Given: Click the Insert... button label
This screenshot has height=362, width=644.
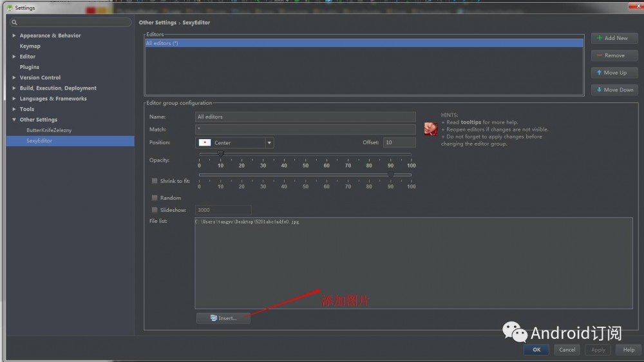Looking at the screenshot, I should pos(227,318).
